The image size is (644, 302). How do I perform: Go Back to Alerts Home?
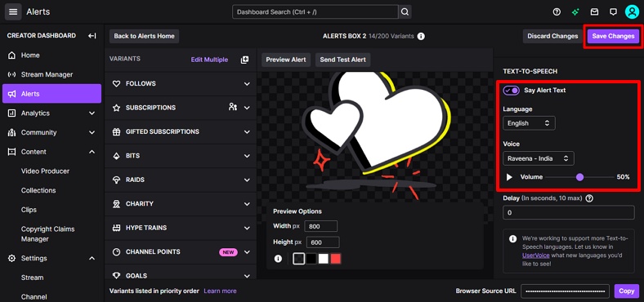(x=144, y=36)
